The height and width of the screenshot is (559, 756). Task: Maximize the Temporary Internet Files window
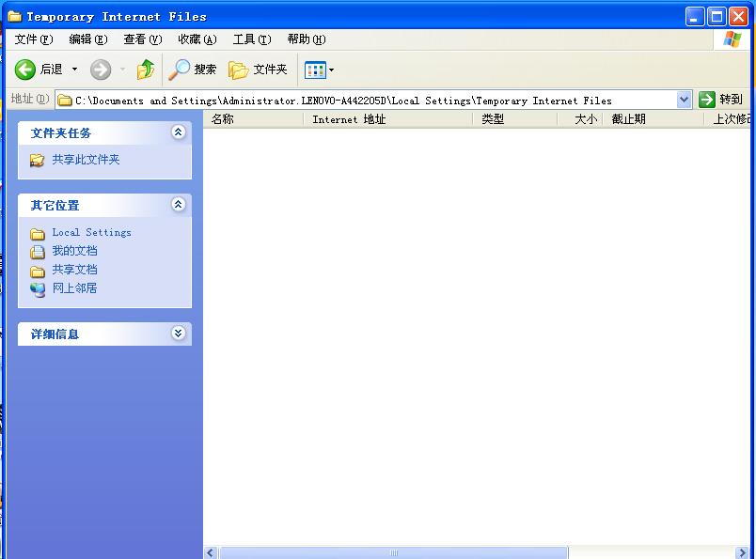[x=717, y=17]
